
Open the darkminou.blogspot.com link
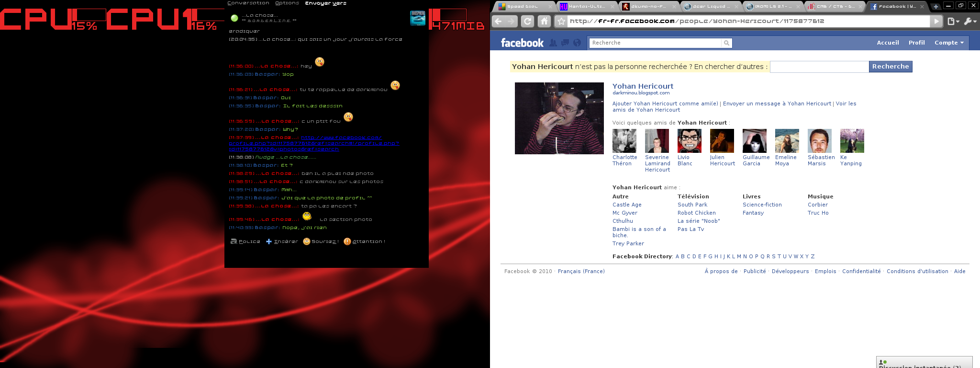coord(641,93)
